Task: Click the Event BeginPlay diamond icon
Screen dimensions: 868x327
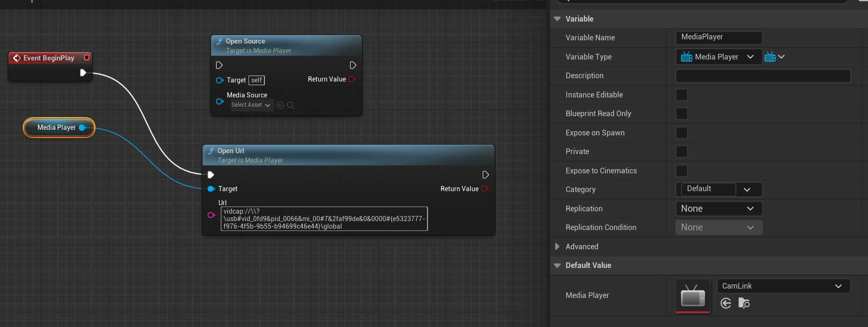Action: 17,58
